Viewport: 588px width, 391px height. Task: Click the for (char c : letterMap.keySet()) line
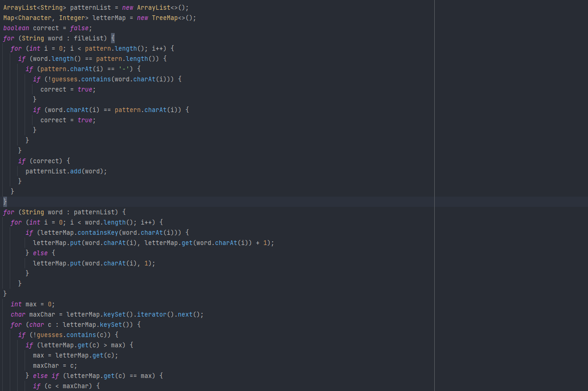pyautogui.click(x=76, y=325)
